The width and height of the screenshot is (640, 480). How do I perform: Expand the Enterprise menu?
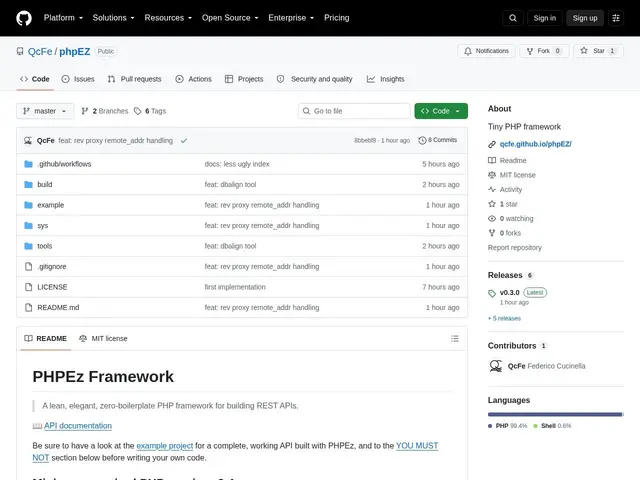(291, 18)
